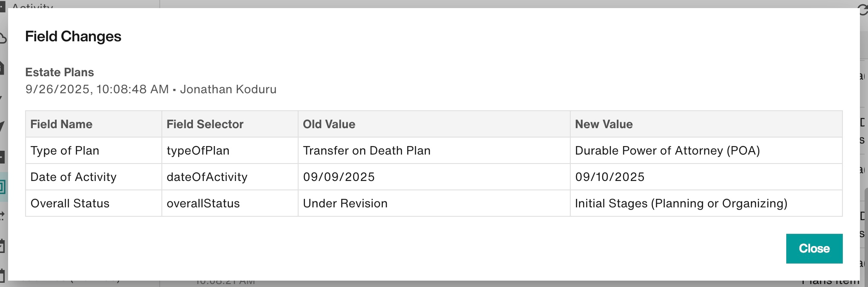This screenshot has height=287, width=868.
Task: Click the Field Changes dialog title
Action: click(x=73, y=37)
